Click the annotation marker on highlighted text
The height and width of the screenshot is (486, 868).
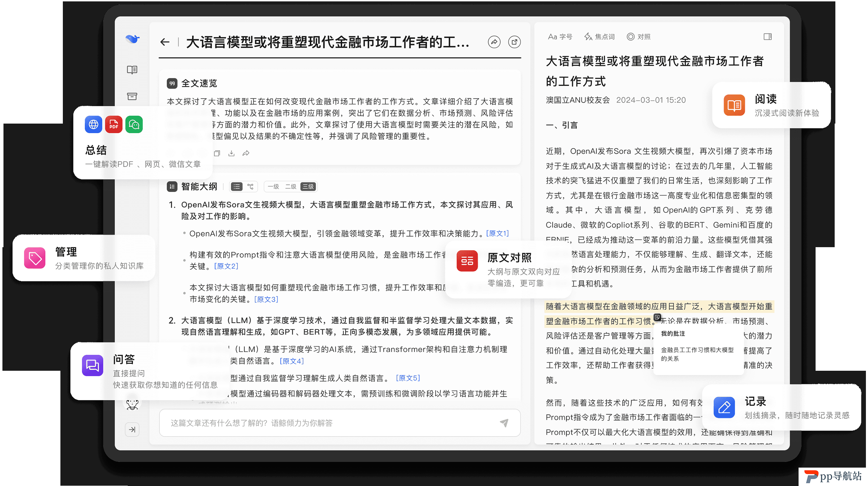coord(657,317)
